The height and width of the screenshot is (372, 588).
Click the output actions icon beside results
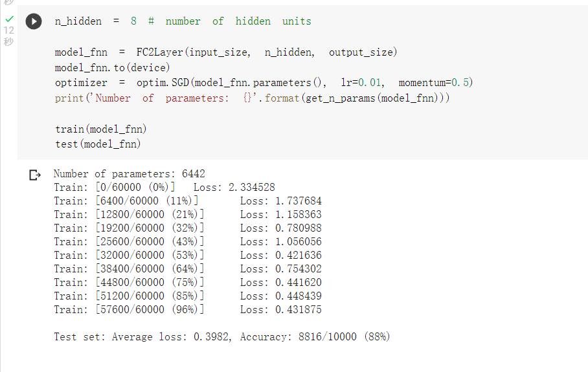point(34,175)
